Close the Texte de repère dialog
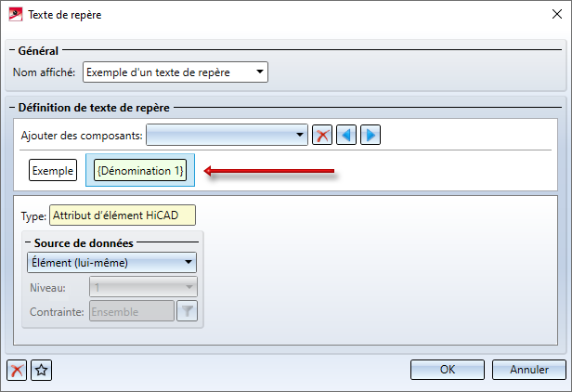Viewport: 572px width, 392px height. pyautogui.click(x=551, y=14)
